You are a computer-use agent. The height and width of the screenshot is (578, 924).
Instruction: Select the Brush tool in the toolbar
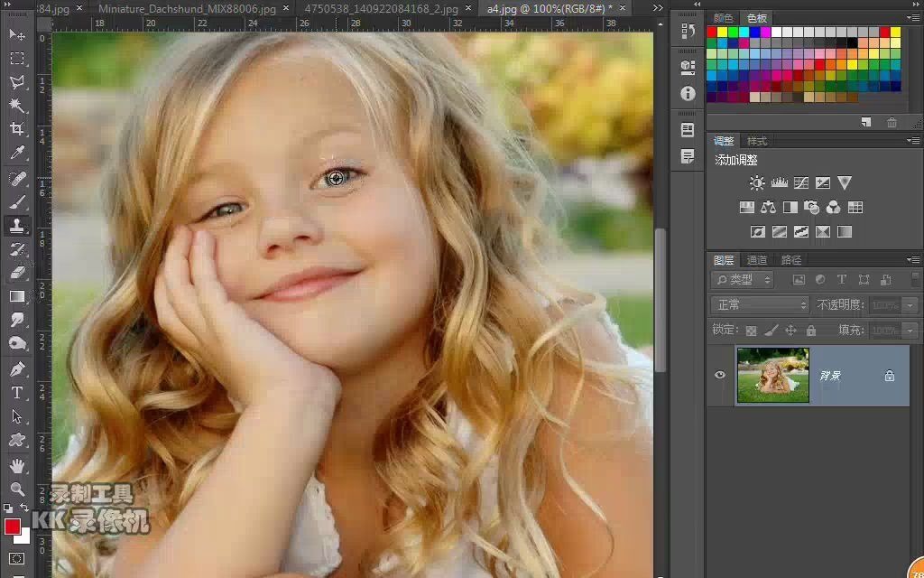(18, 202)
